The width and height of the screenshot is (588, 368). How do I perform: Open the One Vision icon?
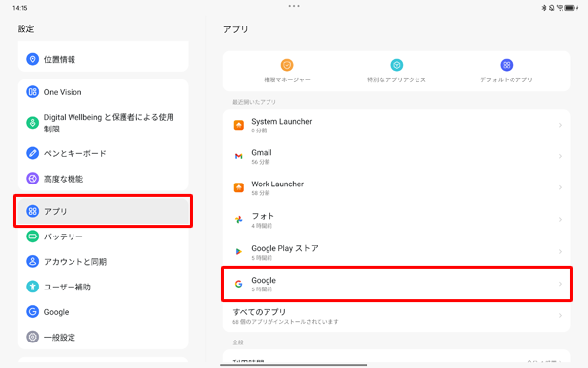[33, 92]
